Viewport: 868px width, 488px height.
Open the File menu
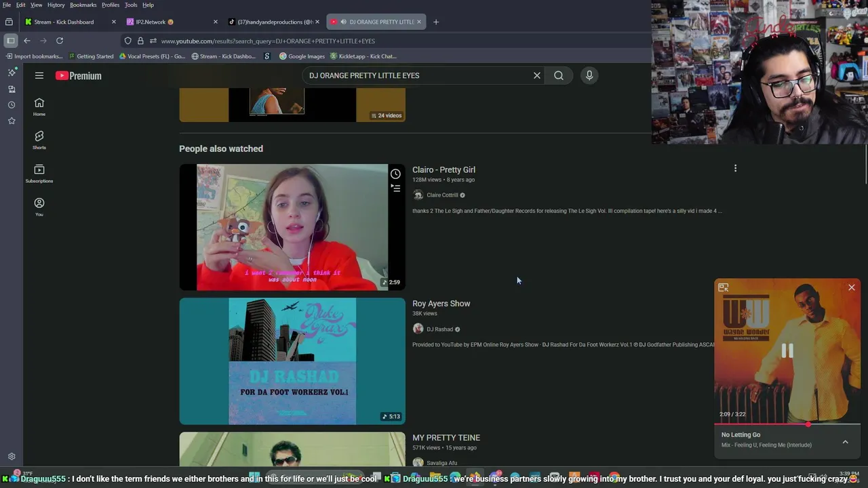(7, 5)
